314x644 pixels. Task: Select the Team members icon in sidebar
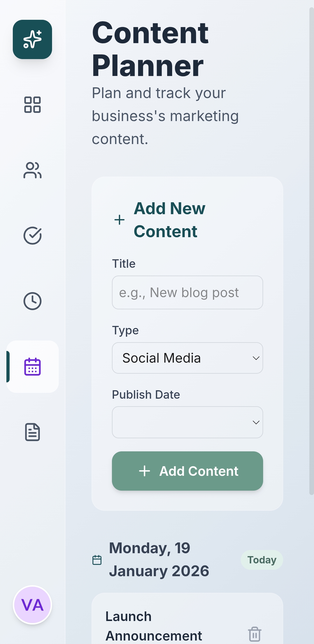point(32,171)
